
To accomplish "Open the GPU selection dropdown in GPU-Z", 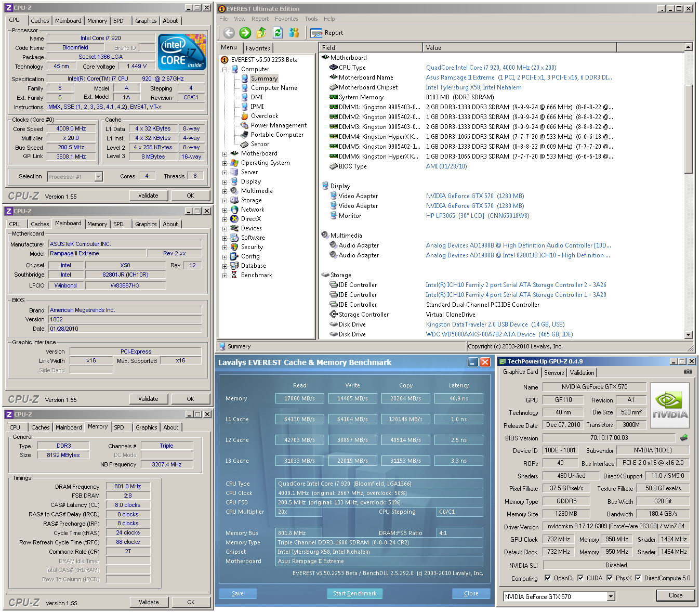I will click(x=611, y=597).
